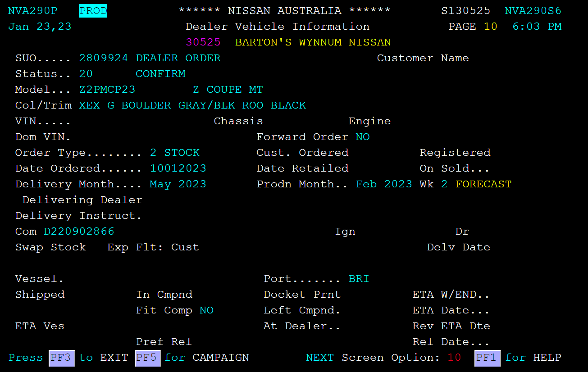Click the Swap Stock label
The width and height of the screenshot is (588, 372).
pos(50,247)
